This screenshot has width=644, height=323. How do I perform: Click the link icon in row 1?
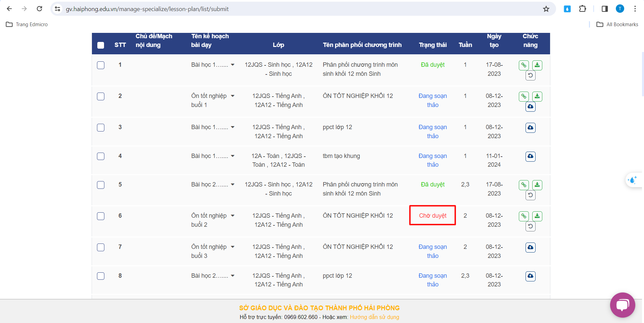524,65
